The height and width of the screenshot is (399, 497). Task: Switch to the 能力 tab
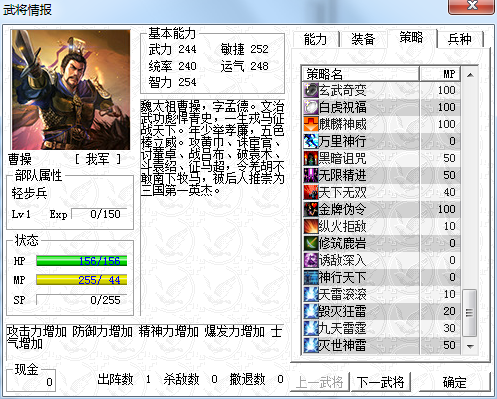316,39
